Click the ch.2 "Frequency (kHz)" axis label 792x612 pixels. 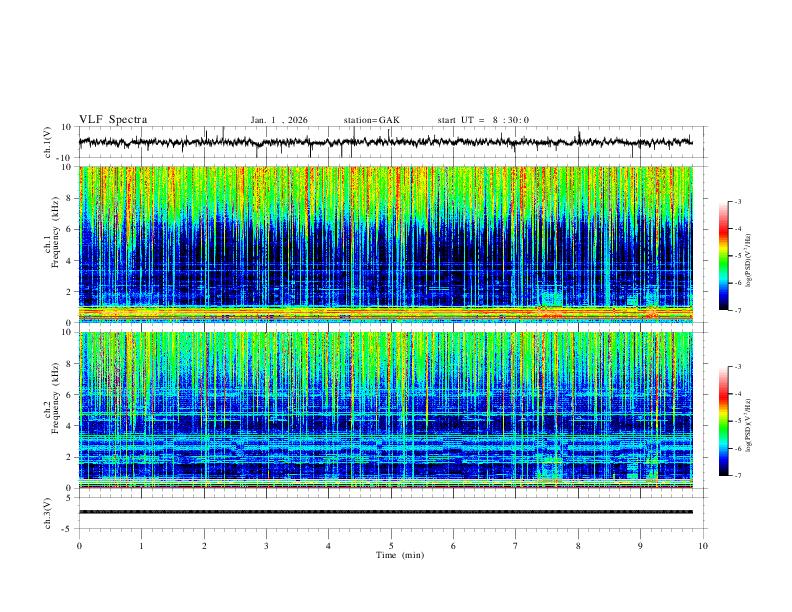(56, 398)
